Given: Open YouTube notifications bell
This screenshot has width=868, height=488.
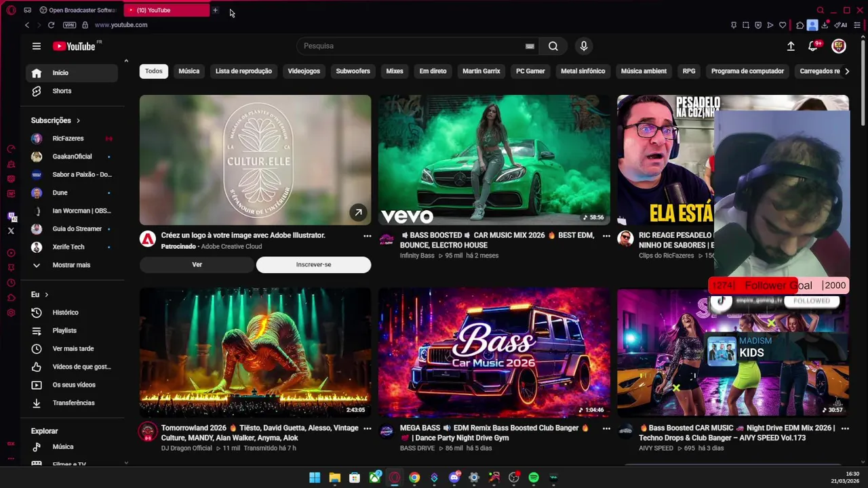Looking at the screenshot, I should click(x=813, y=46).
